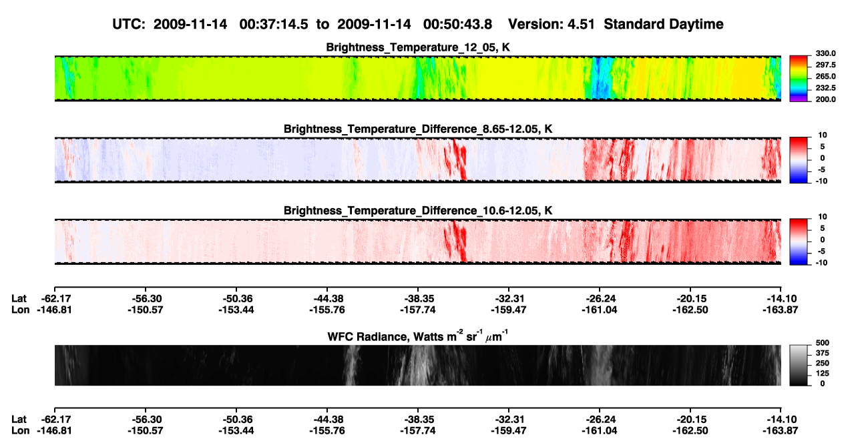Click latitude -44.38 on the upper axis

click(x=327, y=299)
